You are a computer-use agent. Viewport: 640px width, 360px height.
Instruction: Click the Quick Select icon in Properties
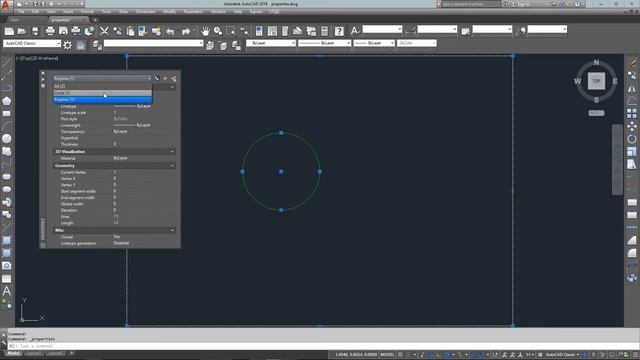tap(173, 78)
